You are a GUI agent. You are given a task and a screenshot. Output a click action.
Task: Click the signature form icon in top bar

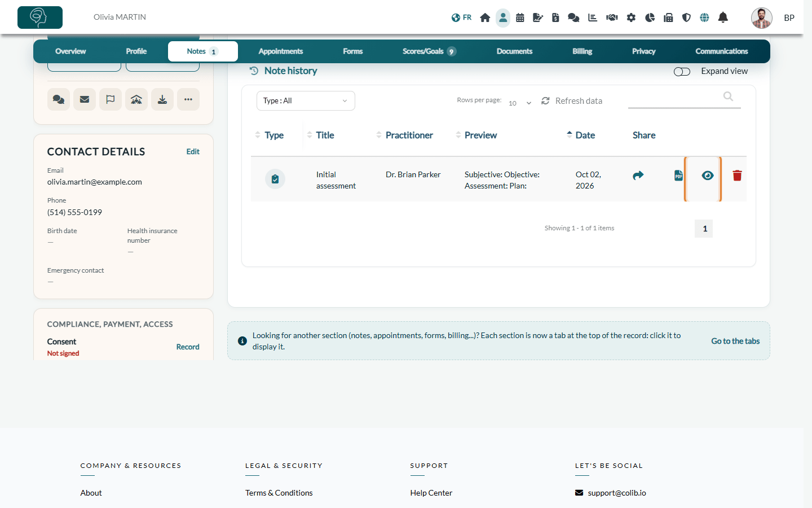(538, 17)
